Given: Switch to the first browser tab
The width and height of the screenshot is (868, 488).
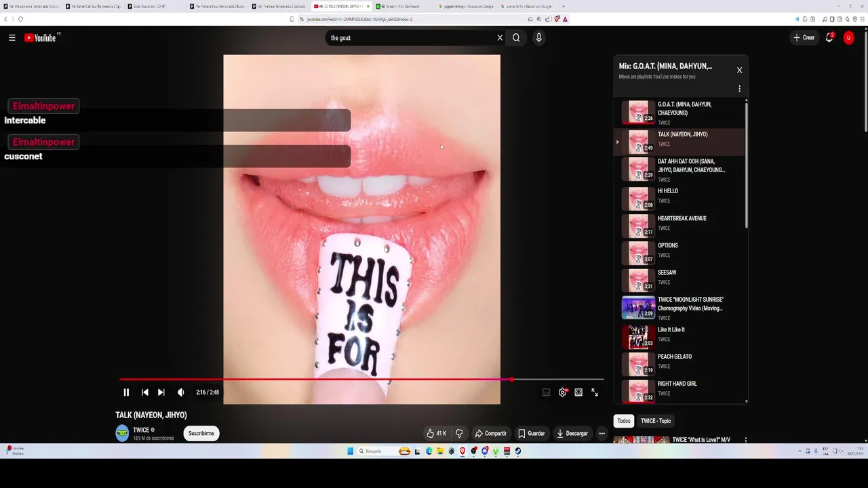Looking at the screenshot, I should pos(33,6).
